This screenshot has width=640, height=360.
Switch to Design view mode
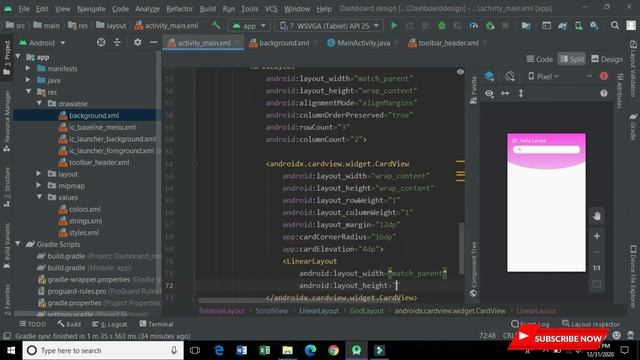[x=607, y=59]
